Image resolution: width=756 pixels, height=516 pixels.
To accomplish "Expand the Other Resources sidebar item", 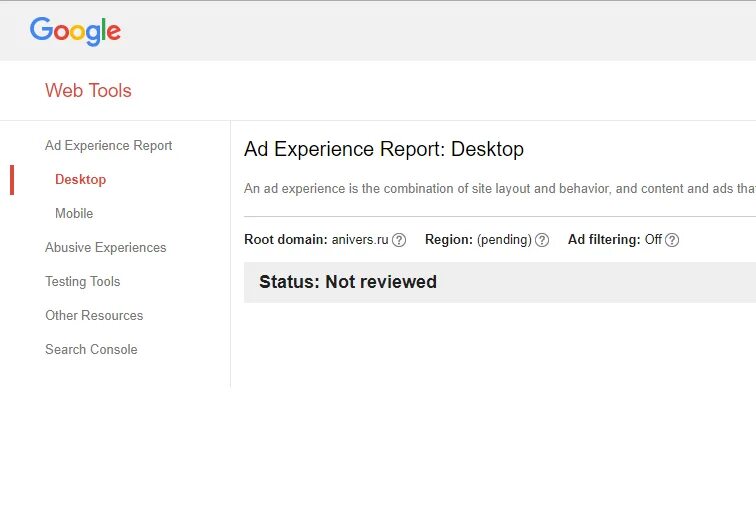I will (94, 315).
